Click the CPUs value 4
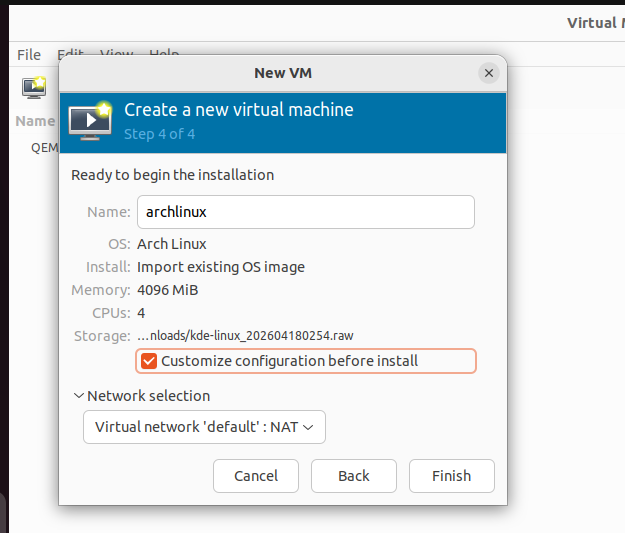 point(141,313)
